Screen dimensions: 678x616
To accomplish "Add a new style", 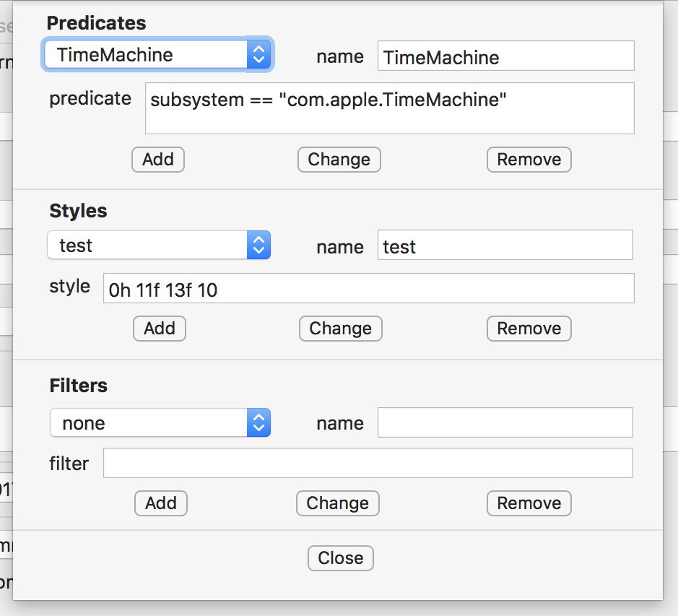I will [x=160, y=329].
